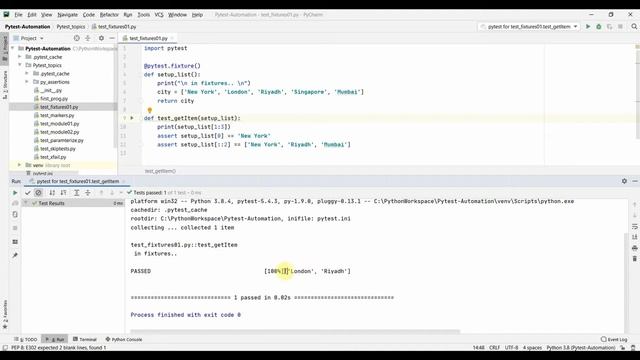Image resolution: width=640 pixels, height=360 pixels.
Task: Open first_prog.py in project tree
Action: [54, 99]
